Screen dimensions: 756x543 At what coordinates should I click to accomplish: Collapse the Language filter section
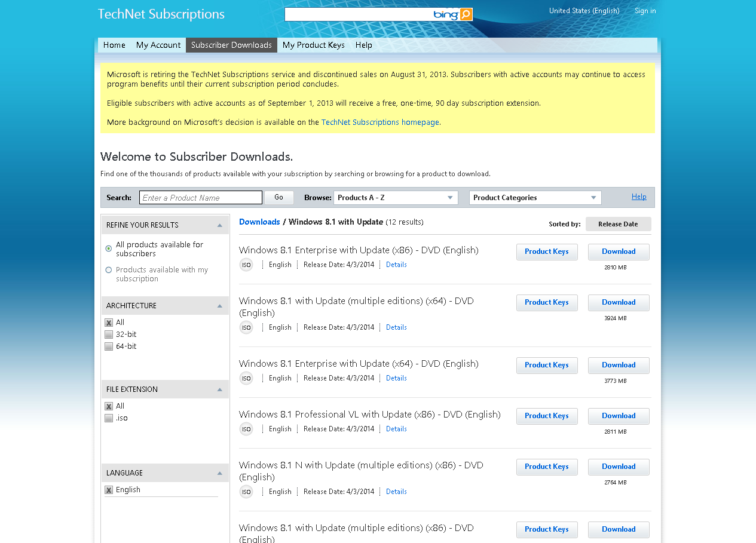tap(219, 473)
